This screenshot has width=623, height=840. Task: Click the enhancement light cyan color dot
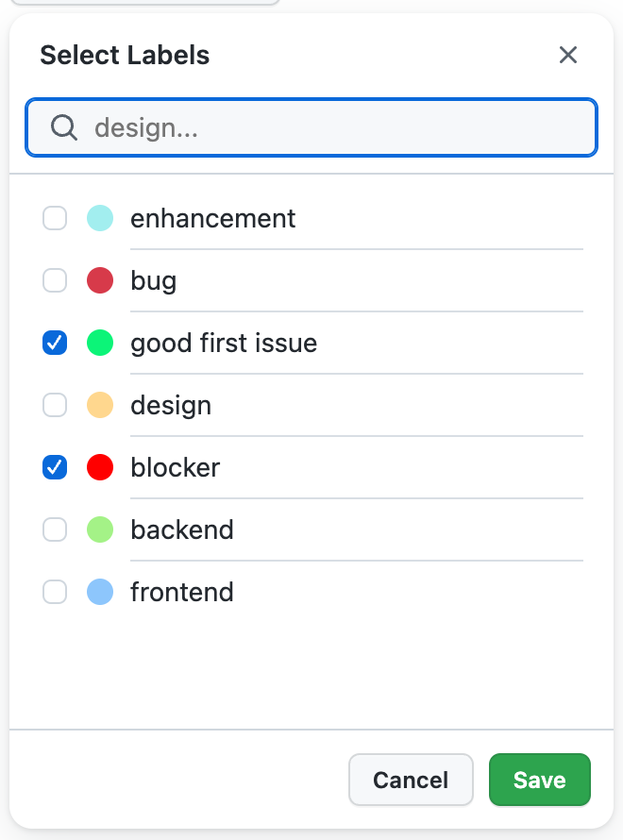point(100,219)
